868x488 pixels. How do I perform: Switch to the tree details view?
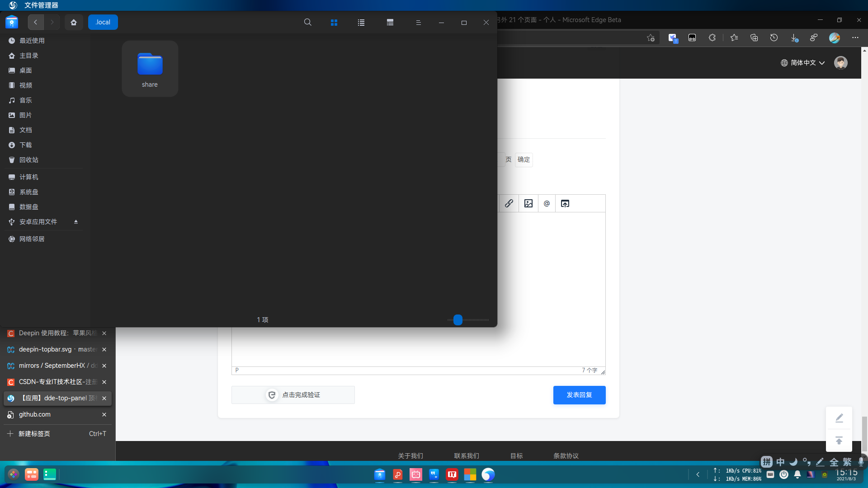[390, 23]
